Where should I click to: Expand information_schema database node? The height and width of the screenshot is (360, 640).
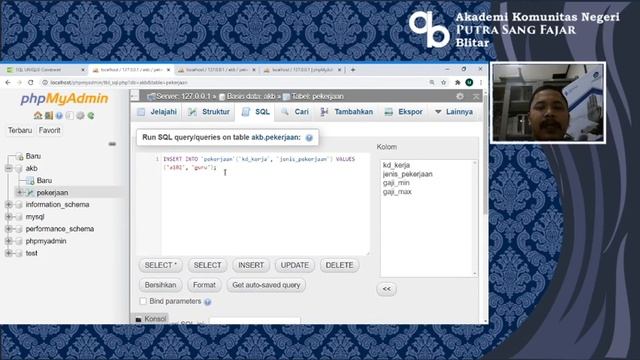[9, 204]
